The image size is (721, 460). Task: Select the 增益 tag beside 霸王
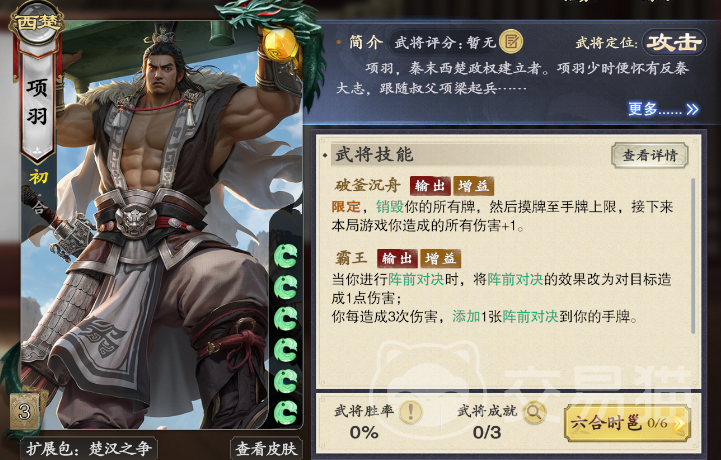[440, 259]
